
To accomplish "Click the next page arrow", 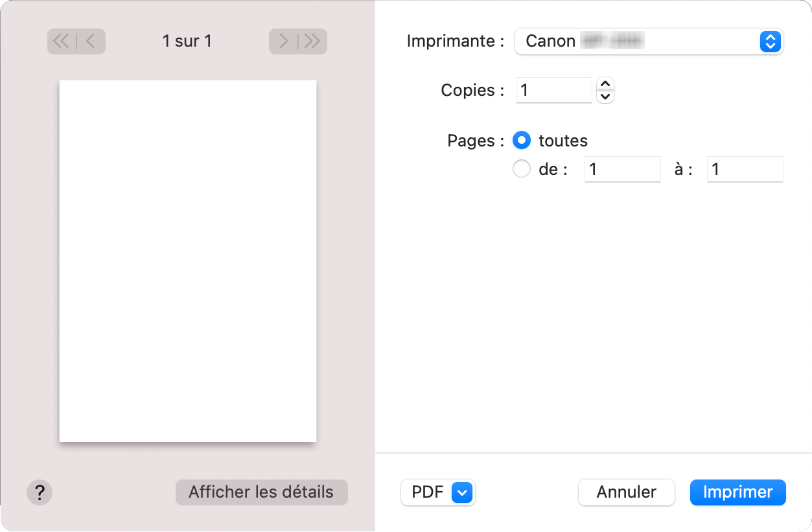I will (284, 41).
